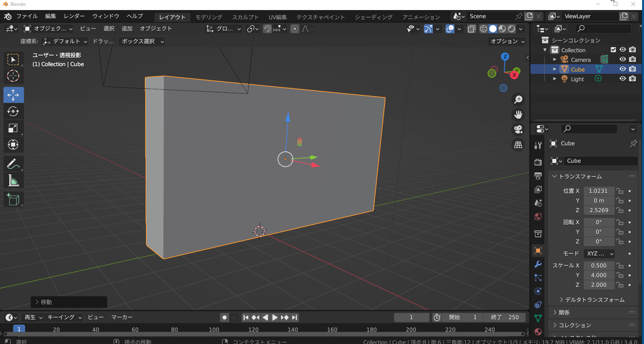Select the Scale tool
The height and width of the screenshot is (344, 644).
[x=14, y=128]
